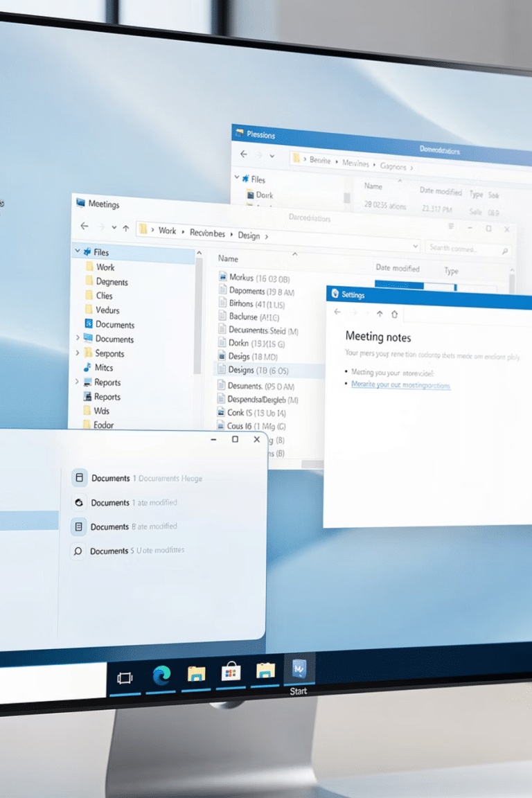Collapse the Files node in Meetings tree

[x=78, y=251]
